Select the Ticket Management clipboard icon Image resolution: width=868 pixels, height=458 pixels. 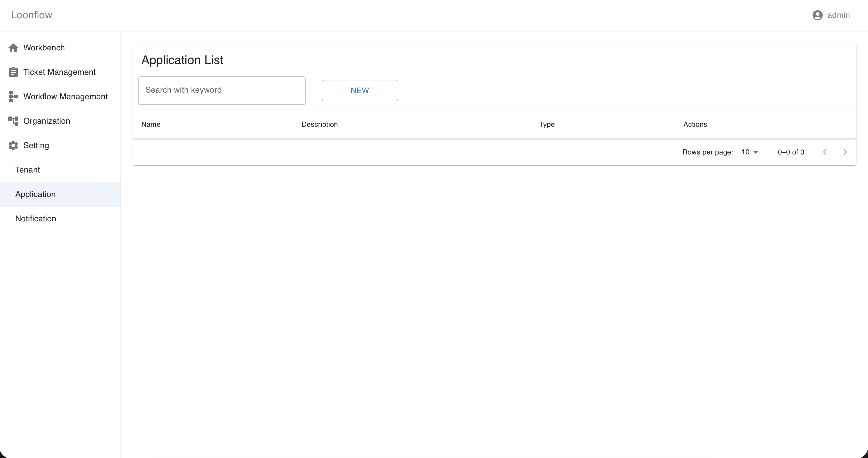(x=13, y=72)
